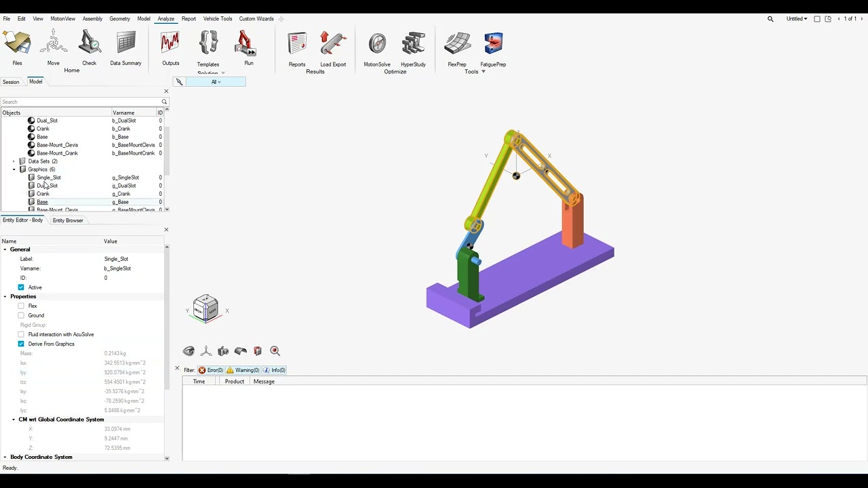Close the Entity Editor panel
This screenshot has height=488, width=868.
pyautogui.click(x=166, y=230)
